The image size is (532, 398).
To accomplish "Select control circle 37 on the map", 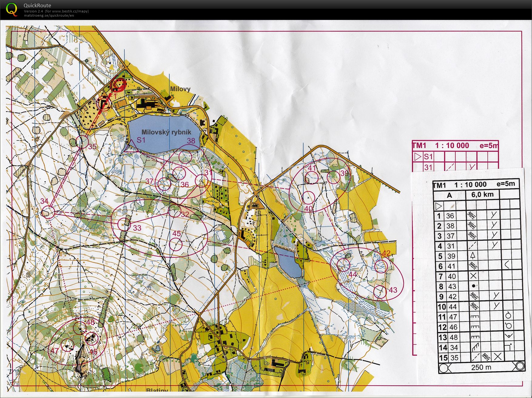I will click(164, 184).
